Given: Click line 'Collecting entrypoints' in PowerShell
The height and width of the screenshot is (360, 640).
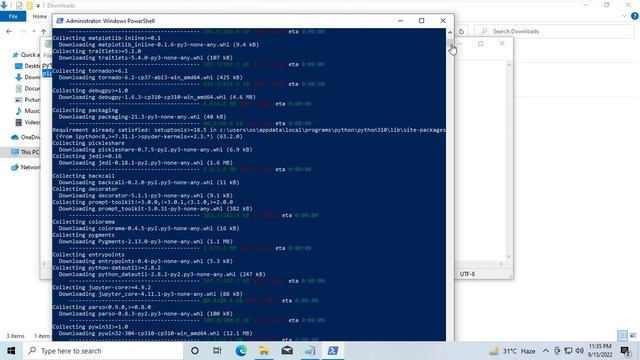Looking at the screenshot, I should pos(89,255).
